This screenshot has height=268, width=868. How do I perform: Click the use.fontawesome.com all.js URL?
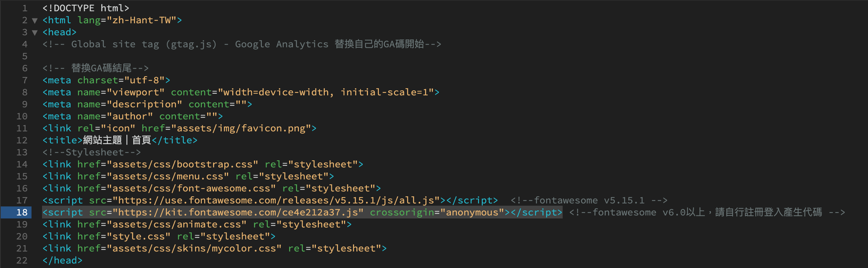tap(276, 200)
